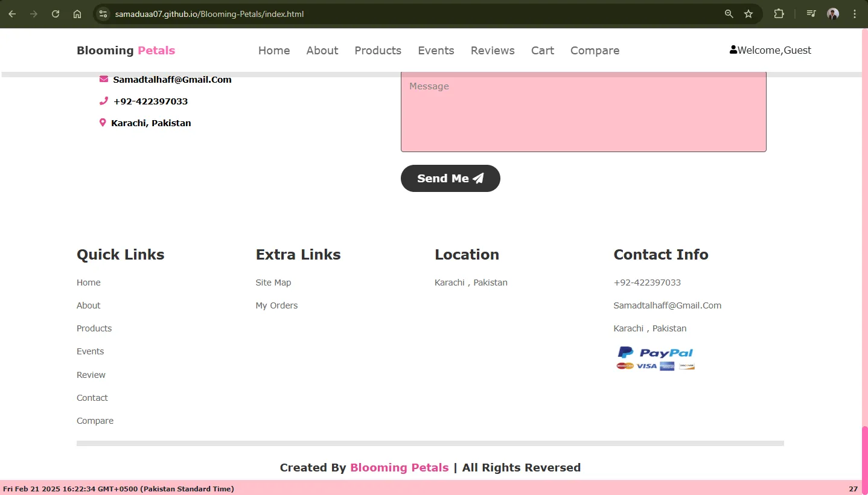The image size is (868, 495).
Task: Click the All Rights Reversed footer text
Action: tap(522, 467)
